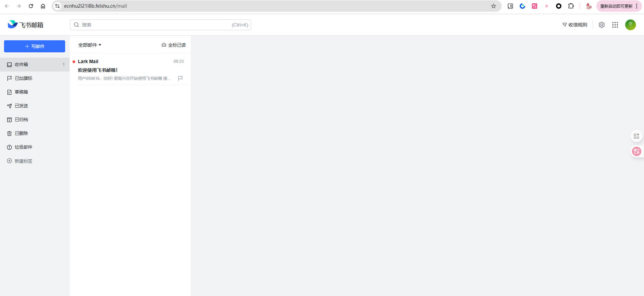Viewport: 644px width, 296px height.
Task: Focus the 搜索 search field
Action: 160,25
